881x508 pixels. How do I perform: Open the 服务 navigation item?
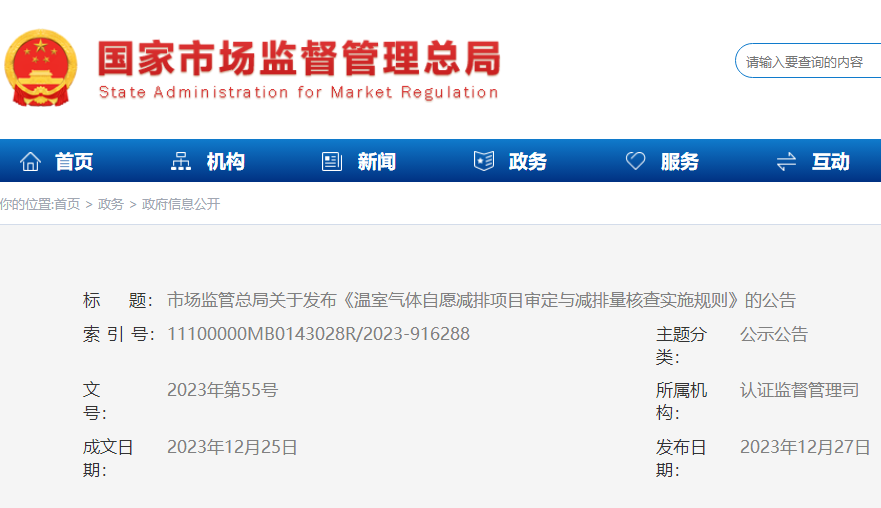coord(679,162)
